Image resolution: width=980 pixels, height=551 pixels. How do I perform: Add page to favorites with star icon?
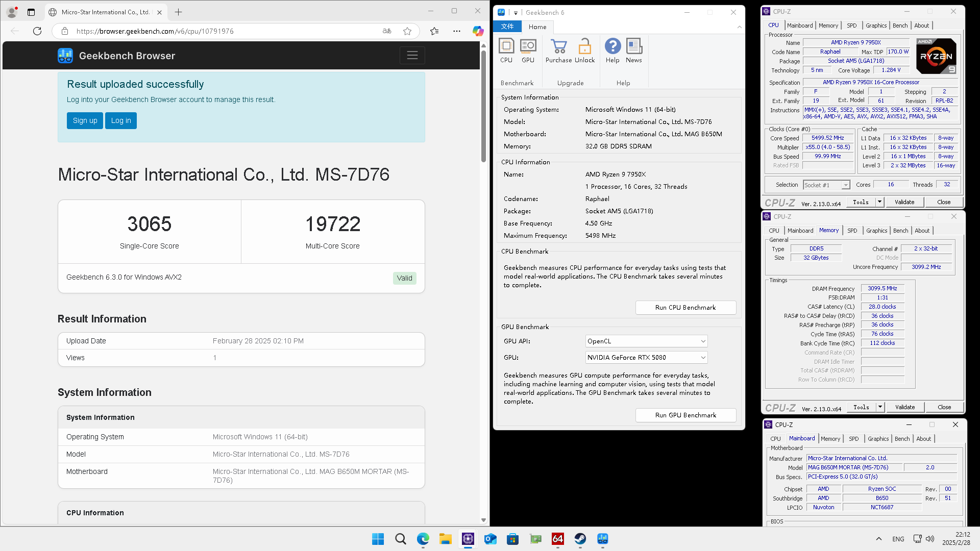click(407, 31)
